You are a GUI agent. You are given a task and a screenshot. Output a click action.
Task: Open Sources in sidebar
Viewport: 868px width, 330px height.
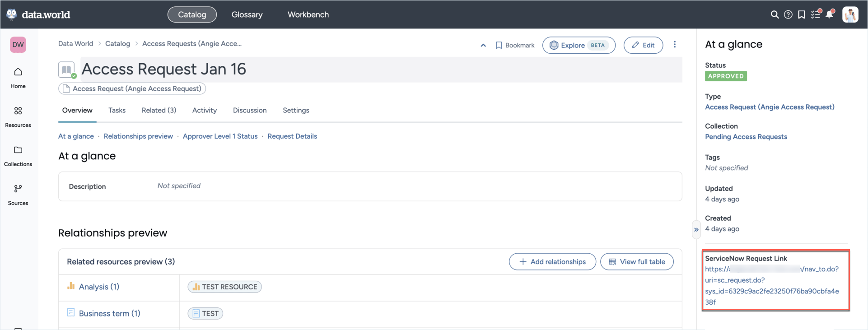(x=18, y=195)
